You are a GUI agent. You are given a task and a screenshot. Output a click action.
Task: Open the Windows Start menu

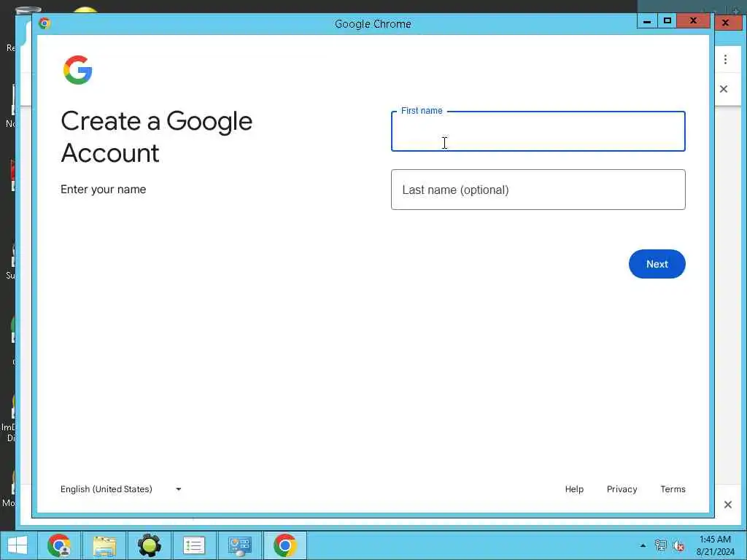(18, 545)
